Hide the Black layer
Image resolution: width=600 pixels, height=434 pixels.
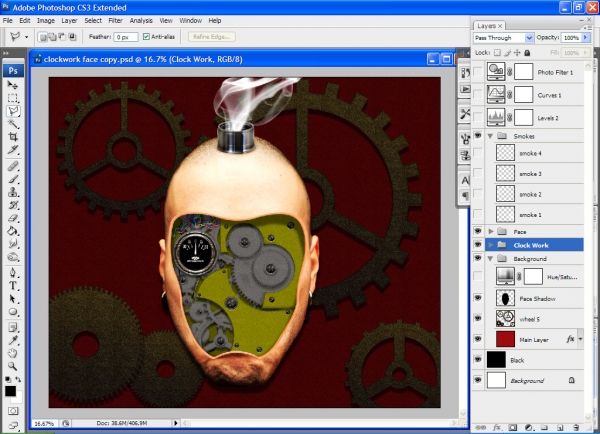[478, 359]
